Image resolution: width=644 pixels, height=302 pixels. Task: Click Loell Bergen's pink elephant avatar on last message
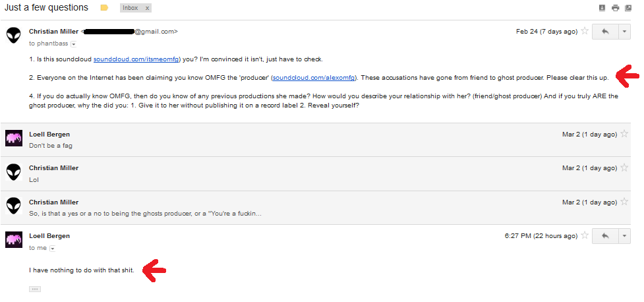coord(14,239)
